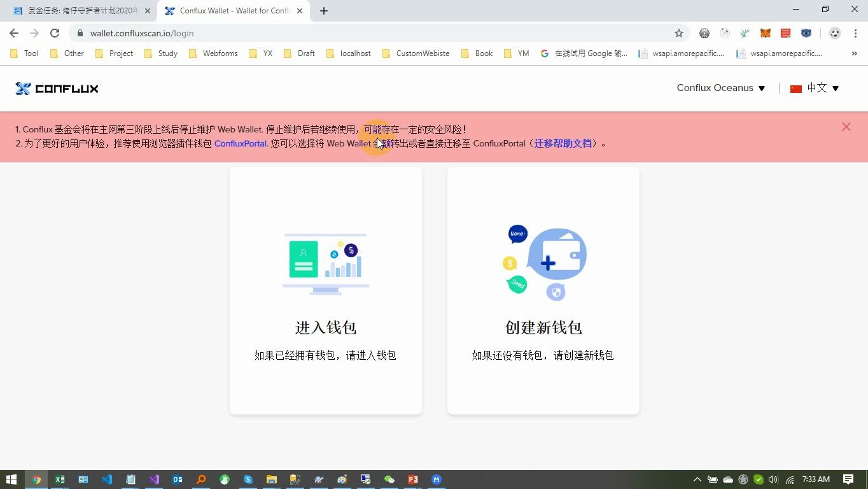The height and width of the screenshot is (489, 868).
Task: Click the gear-shaped extension icon in Chrome toolbar
Action: coord(704,33)
